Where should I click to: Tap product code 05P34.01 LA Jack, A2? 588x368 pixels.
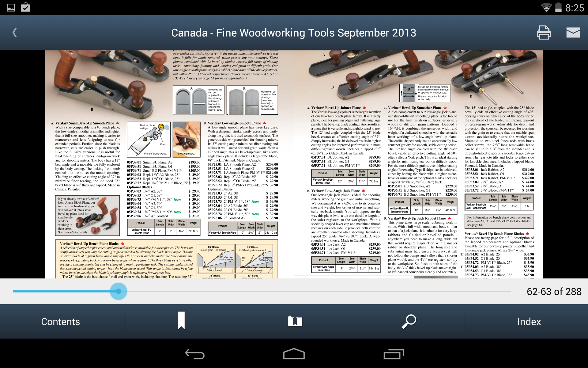pos(346,244)
